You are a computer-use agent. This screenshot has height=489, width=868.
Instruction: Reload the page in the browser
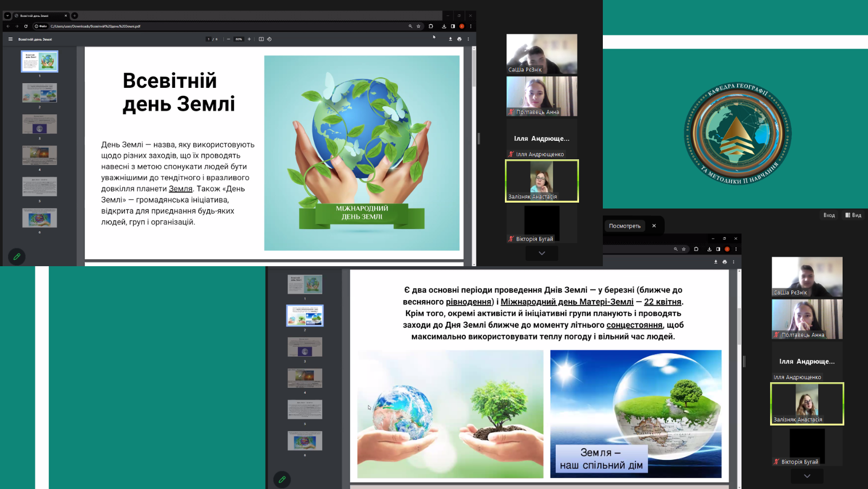[x=25, y=26]
